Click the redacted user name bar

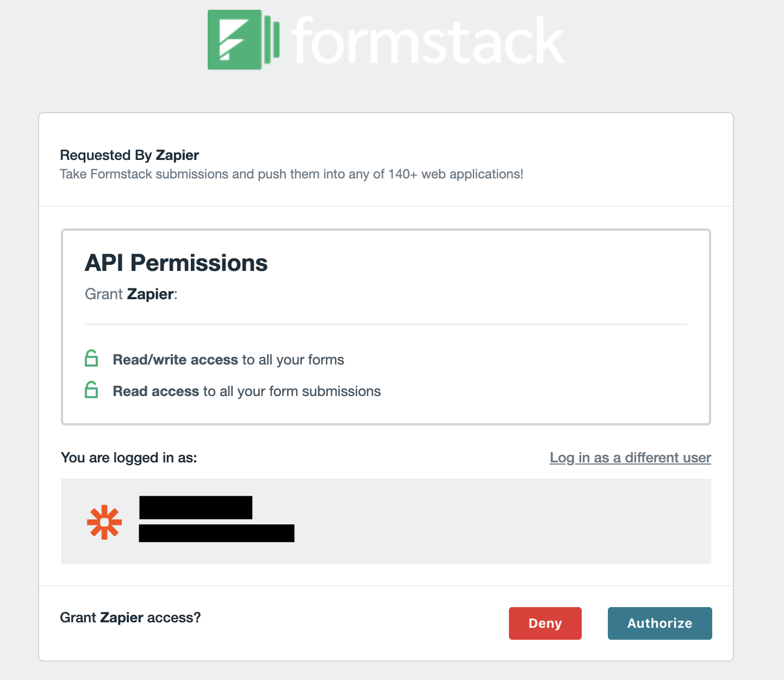[x=196, y=508]
